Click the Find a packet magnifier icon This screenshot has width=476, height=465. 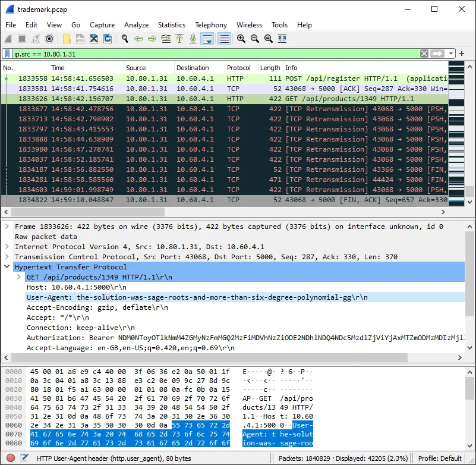pos(124,39)
